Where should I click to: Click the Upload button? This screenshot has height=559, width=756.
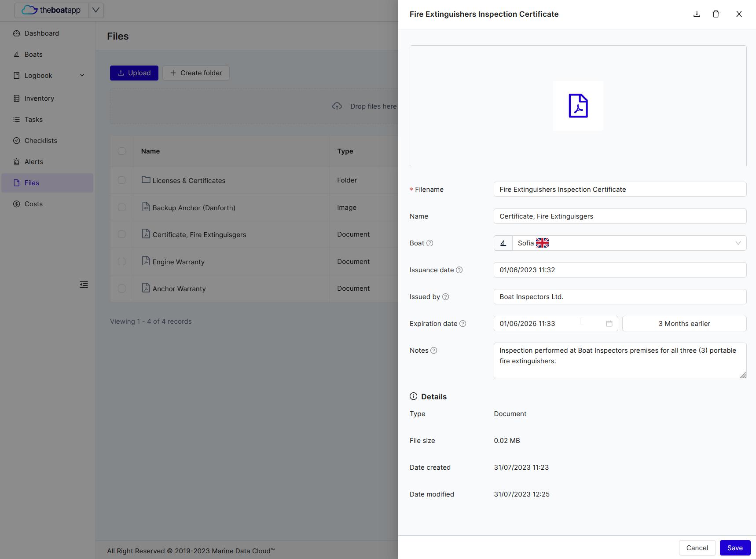tap(134, 73)
